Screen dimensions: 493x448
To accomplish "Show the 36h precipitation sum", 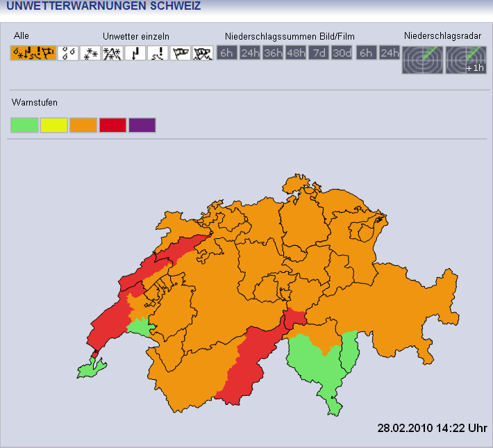I will tap(273, 53).
